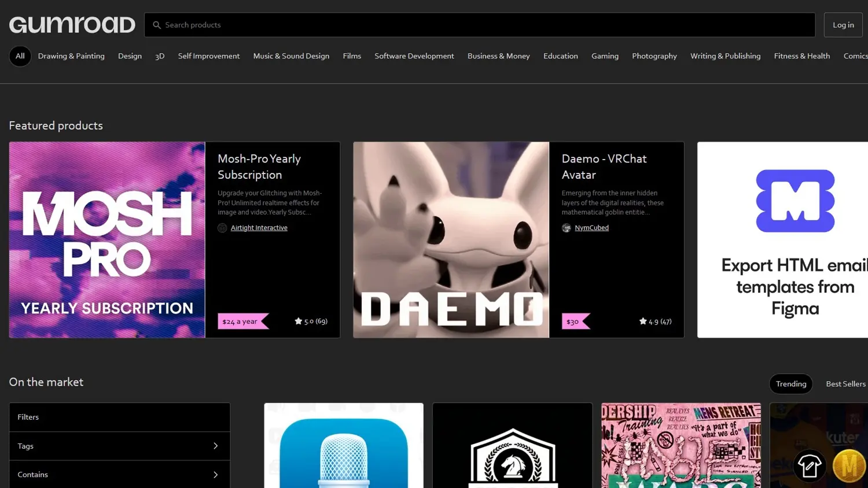The image size is (868, 488).
Task: Open the Software Development category
Action: tap(414, 56)
